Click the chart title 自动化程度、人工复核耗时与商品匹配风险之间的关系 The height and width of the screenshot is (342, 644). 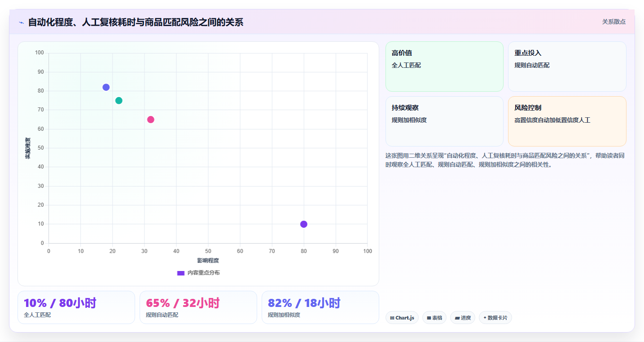click(136, 22)
